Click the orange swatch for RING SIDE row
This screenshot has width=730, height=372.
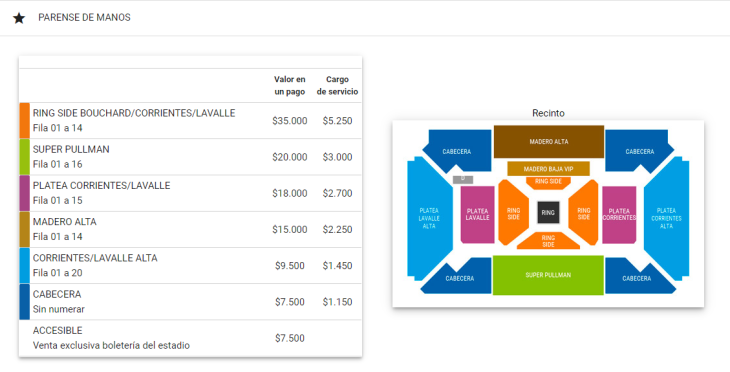24,121
